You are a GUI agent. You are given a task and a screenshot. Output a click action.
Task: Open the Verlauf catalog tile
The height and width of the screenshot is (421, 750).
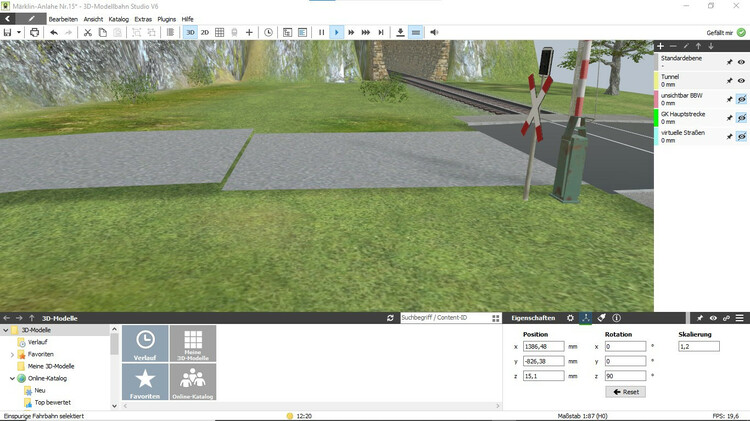click(x=145, y=343)
